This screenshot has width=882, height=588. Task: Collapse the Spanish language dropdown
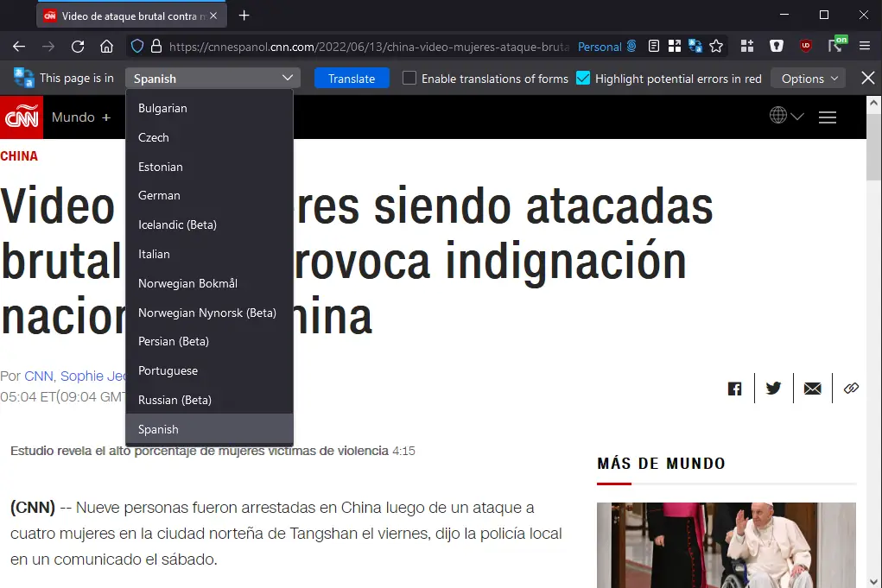[213, 78]
